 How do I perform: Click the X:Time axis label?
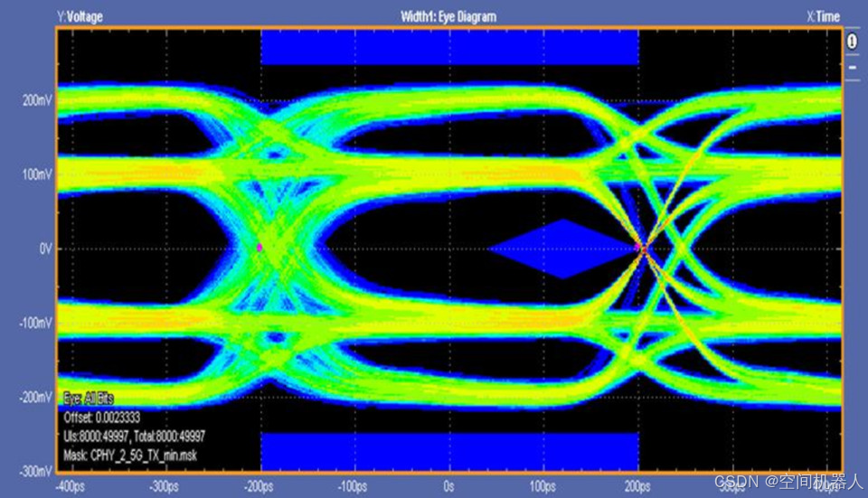823,16
